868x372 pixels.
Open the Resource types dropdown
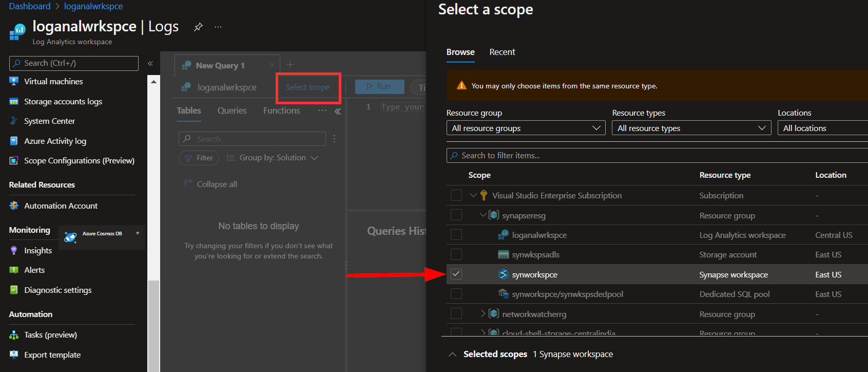tap(691, 128)
